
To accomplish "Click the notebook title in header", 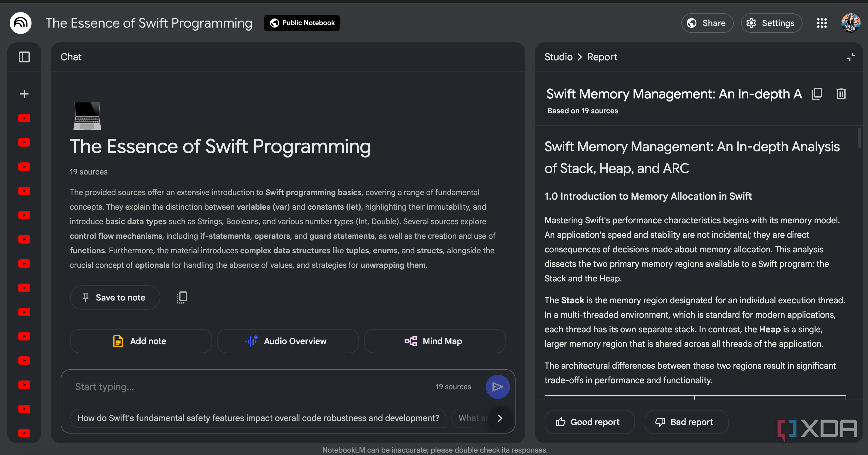I will 149,23.
